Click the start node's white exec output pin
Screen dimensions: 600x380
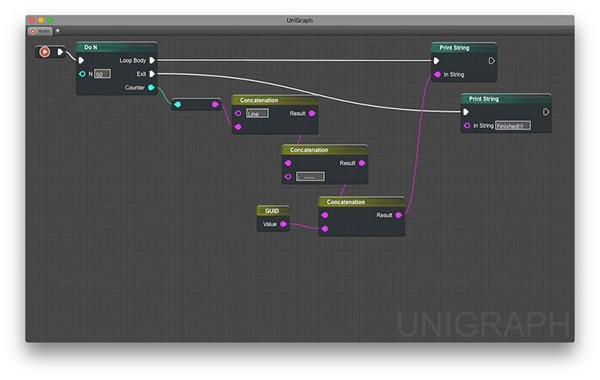(60, 52)
